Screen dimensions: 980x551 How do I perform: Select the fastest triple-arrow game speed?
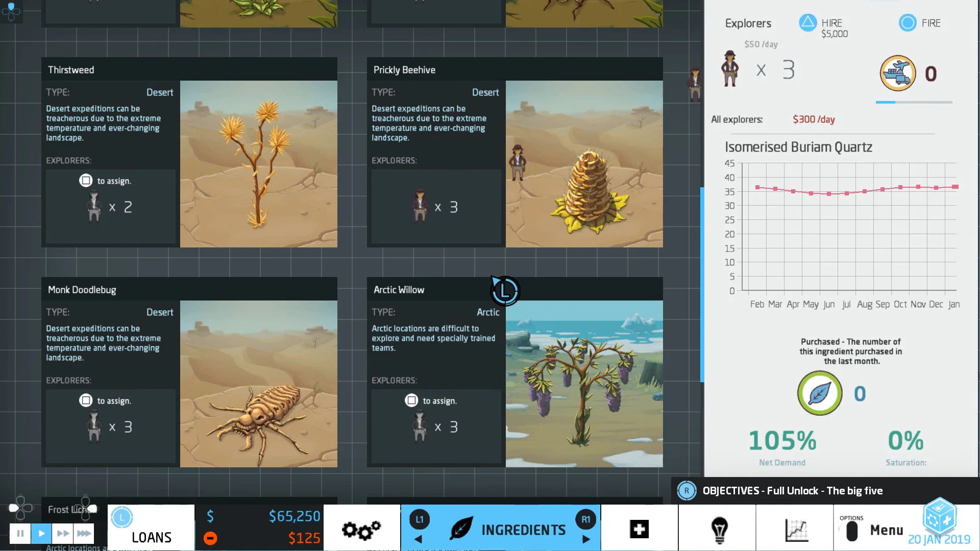84,533
